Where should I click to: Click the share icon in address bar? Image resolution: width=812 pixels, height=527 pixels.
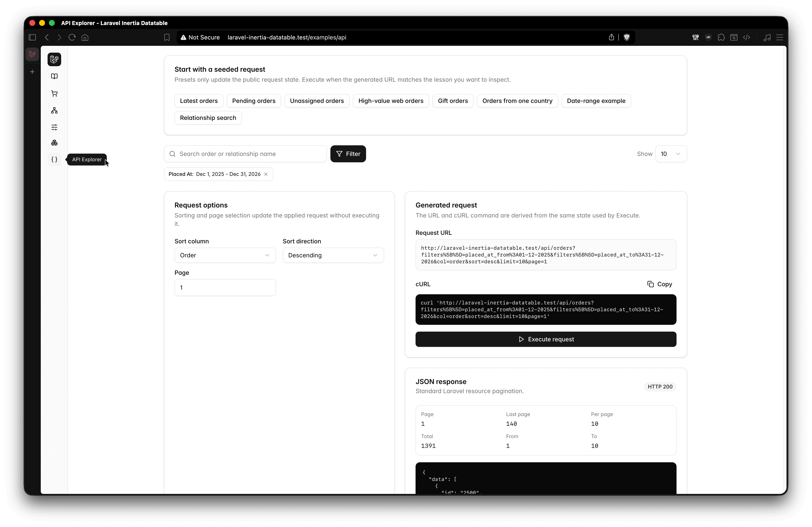point(611,37)
